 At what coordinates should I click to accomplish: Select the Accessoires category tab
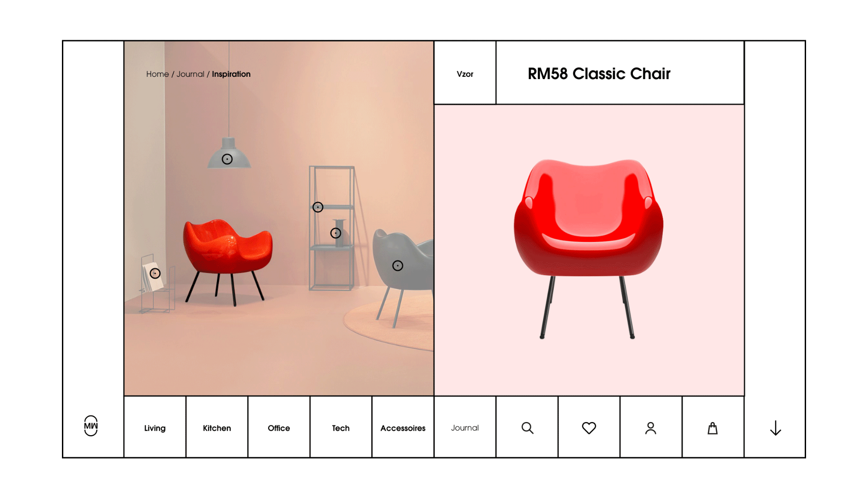coord(402,427)
